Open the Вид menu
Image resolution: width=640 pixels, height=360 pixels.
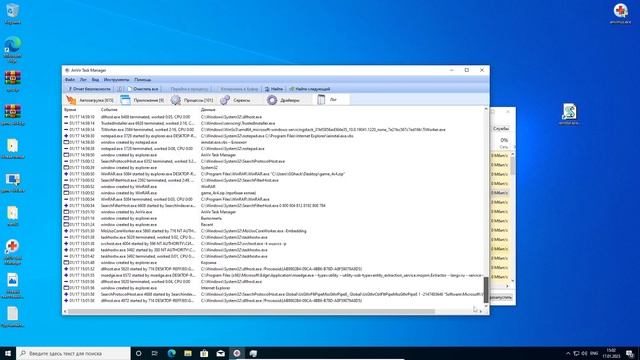click(95, 80)
